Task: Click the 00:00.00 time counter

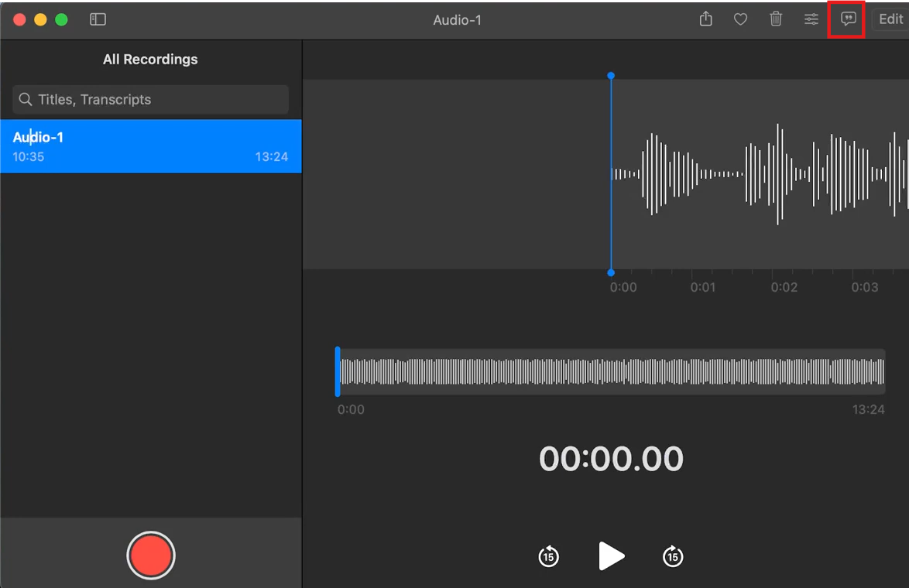Action: (611, 459)
